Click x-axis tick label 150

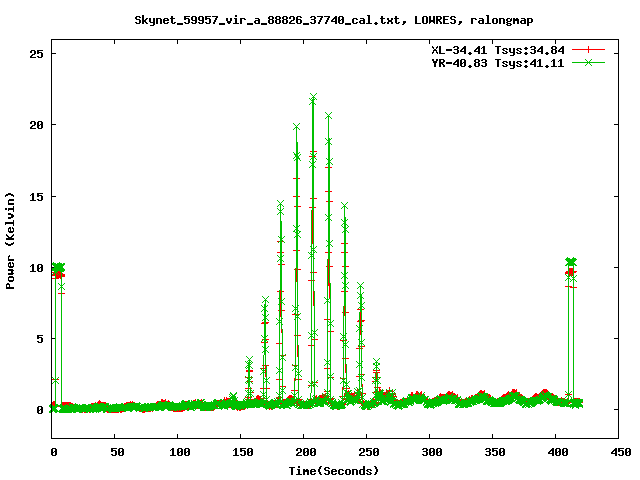pos(243,452)
